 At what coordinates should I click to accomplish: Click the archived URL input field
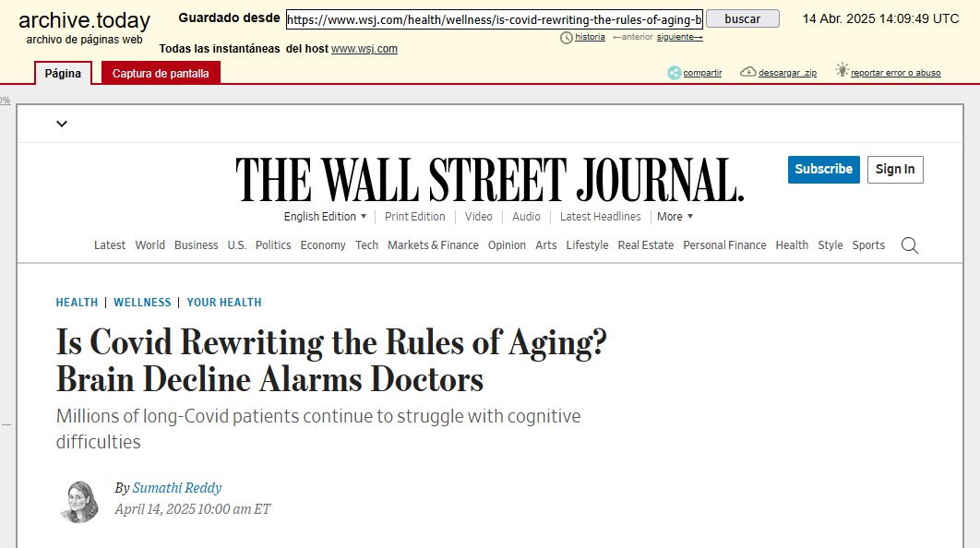[x=494, y=19]
